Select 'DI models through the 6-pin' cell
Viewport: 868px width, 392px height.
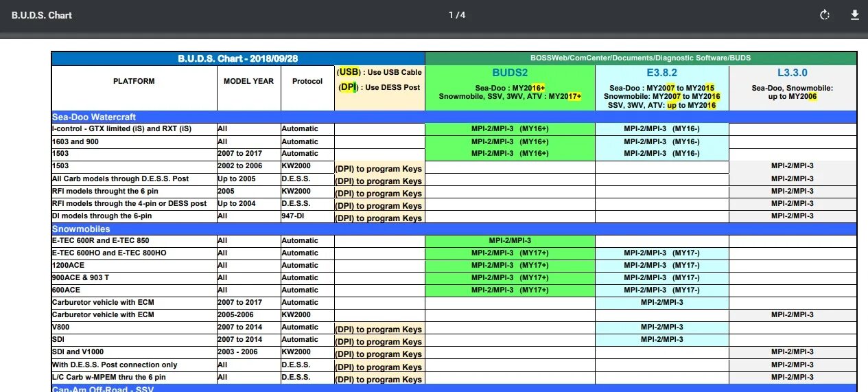pos(134,216)
